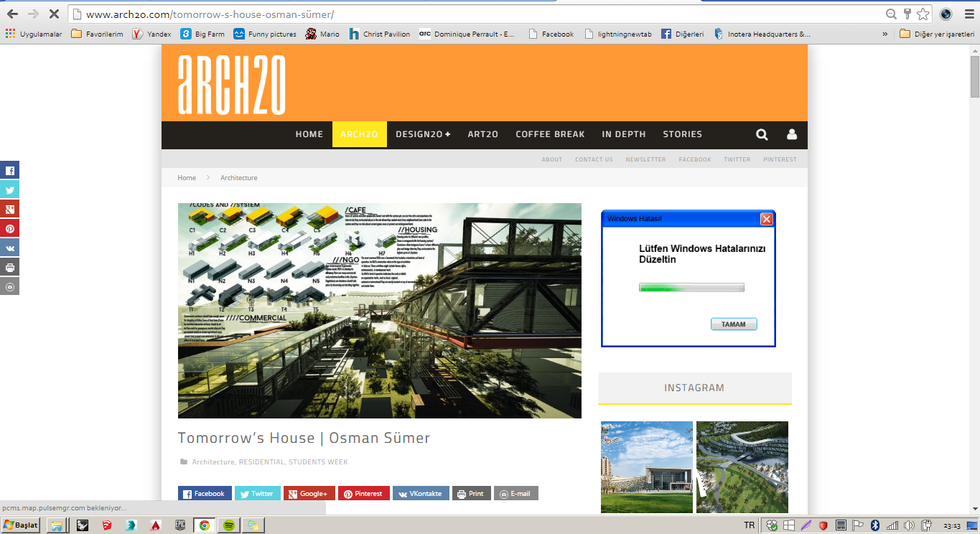Open the HOME nav item
Image resolution: width=980 pixels, height=534 pixels.
click(309, 134)
